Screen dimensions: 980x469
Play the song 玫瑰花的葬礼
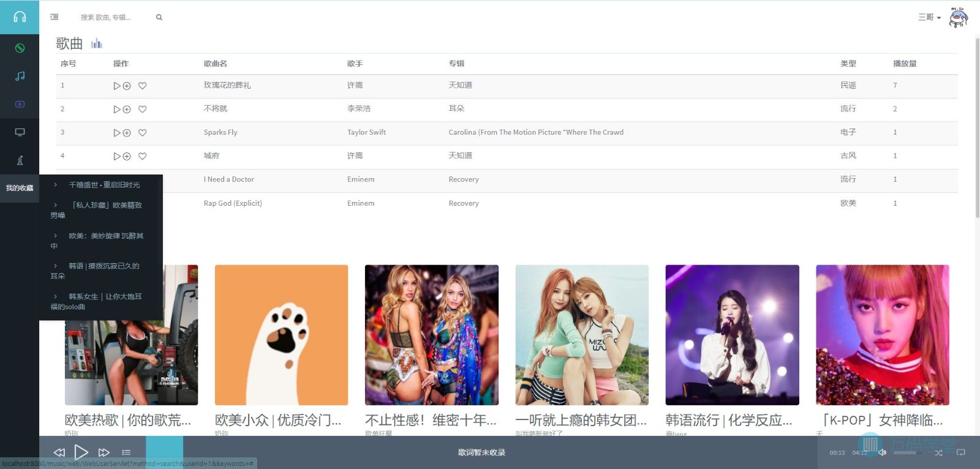tap(117, 86)
